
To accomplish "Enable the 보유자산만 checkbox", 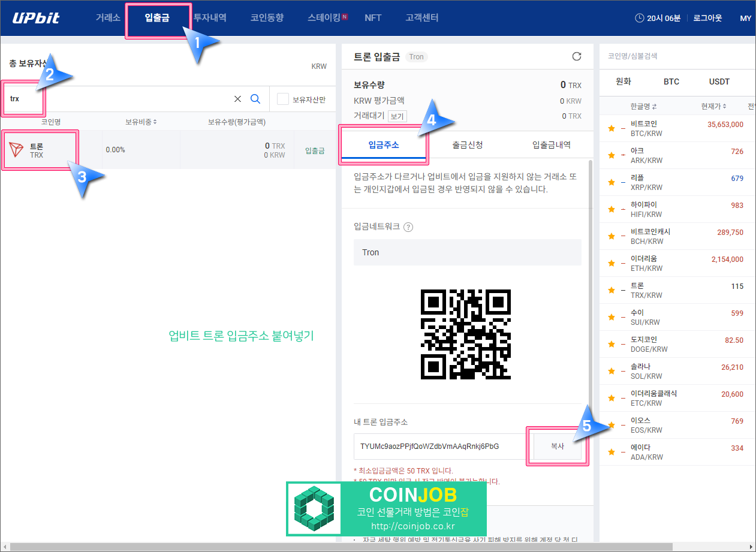I will [283, 99].
